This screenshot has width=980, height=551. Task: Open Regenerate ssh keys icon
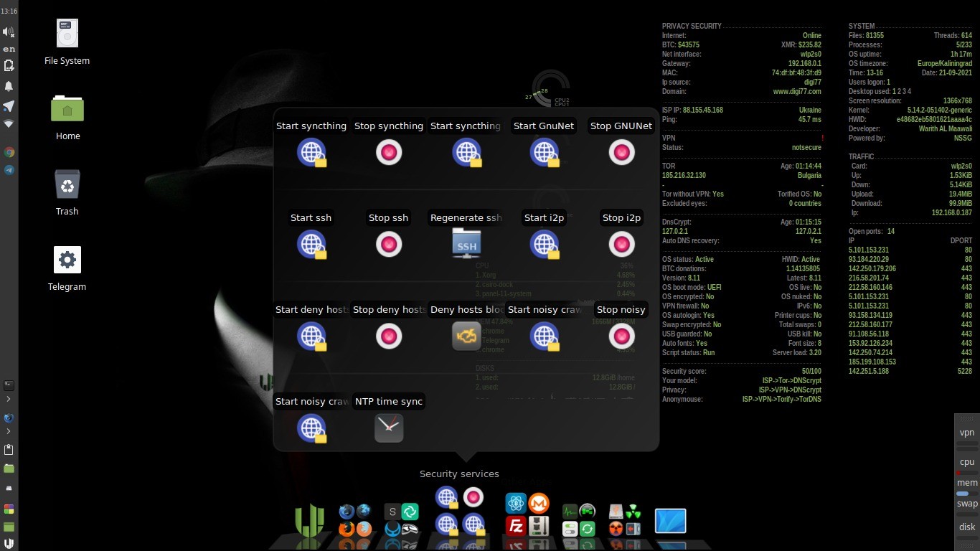coord(466,244)
